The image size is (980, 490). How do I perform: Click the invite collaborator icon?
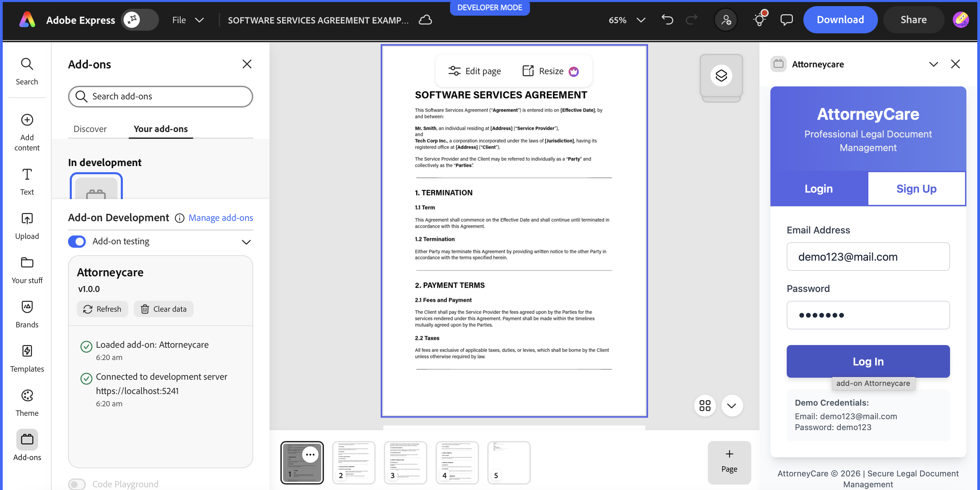pyautogui.click(x=726, y=19)
